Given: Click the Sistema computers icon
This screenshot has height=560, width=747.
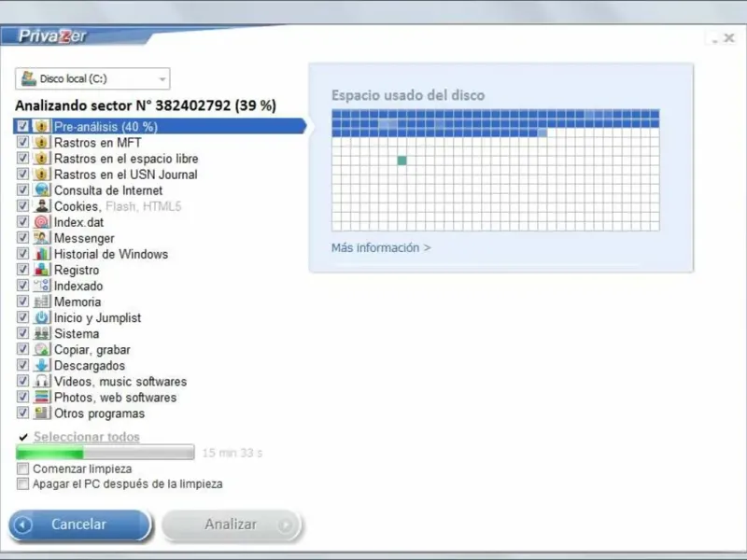Looking at the screenshot, I should [41, 333].
